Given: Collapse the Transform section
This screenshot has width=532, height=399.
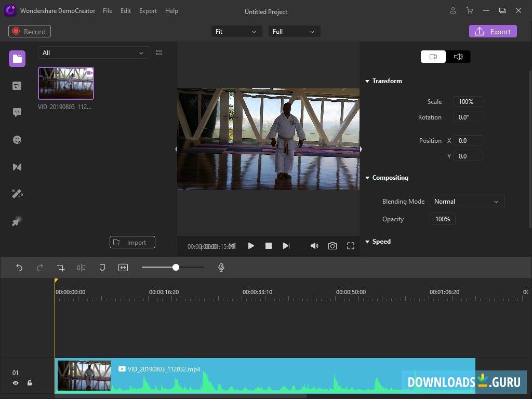Looking at the screenshot, I should [367, 81].
